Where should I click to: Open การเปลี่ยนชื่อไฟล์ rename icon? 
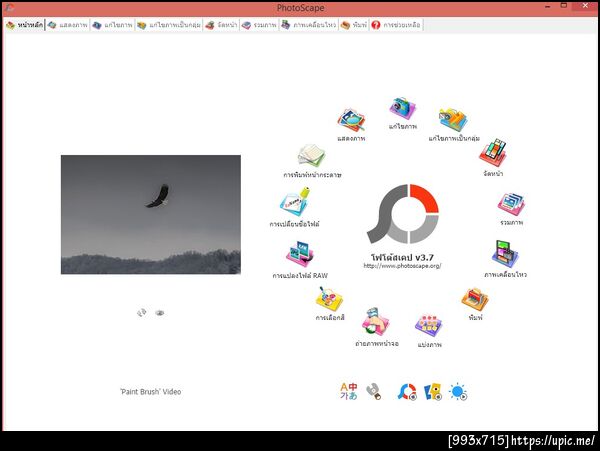tap(295, 202)
